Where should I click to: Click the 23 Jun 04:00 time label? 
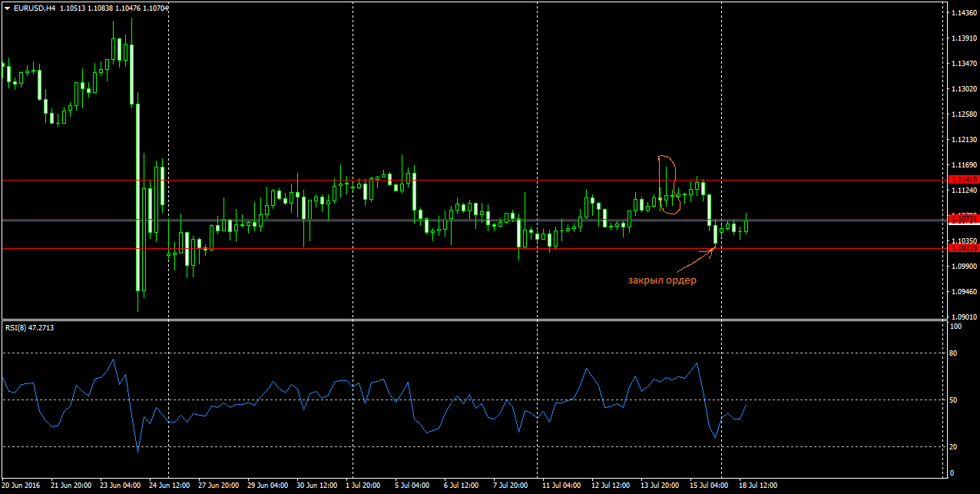[121, 486]
